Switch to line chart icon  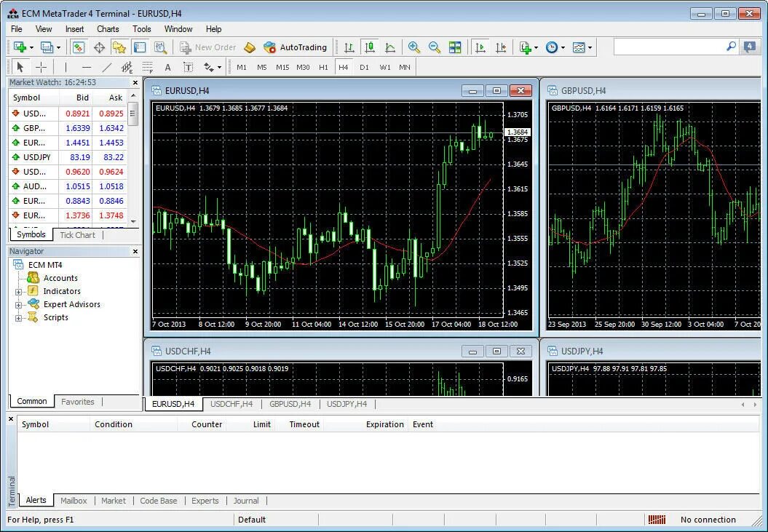click(390, 47)
